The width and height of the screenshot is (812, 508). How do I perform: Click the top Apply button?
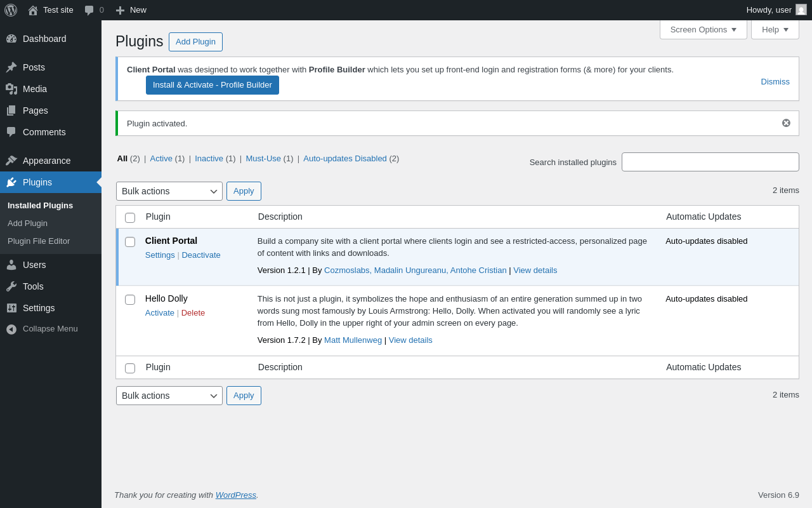tap(244, 191)
